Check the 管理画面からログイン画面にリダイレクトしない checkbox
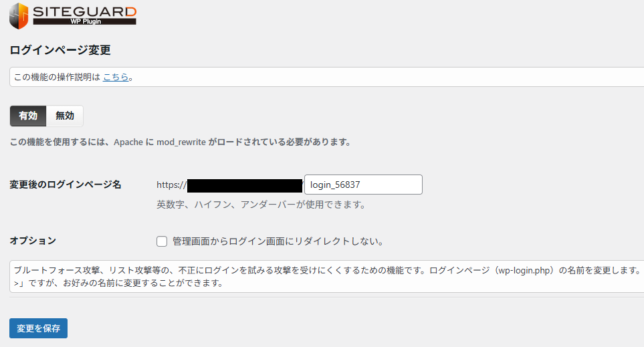This screenshot has width=644, height=347. (x=161, y=241)
